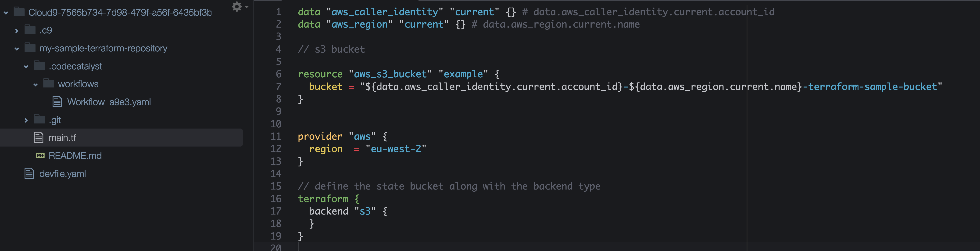Open the settings gear icon

(x=237, y=7)
